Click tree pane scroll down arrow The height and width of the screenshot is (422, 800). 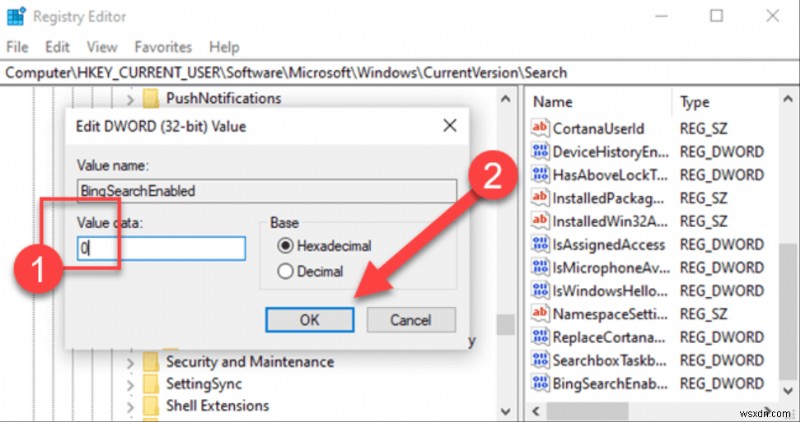click(x=505, y=411)
